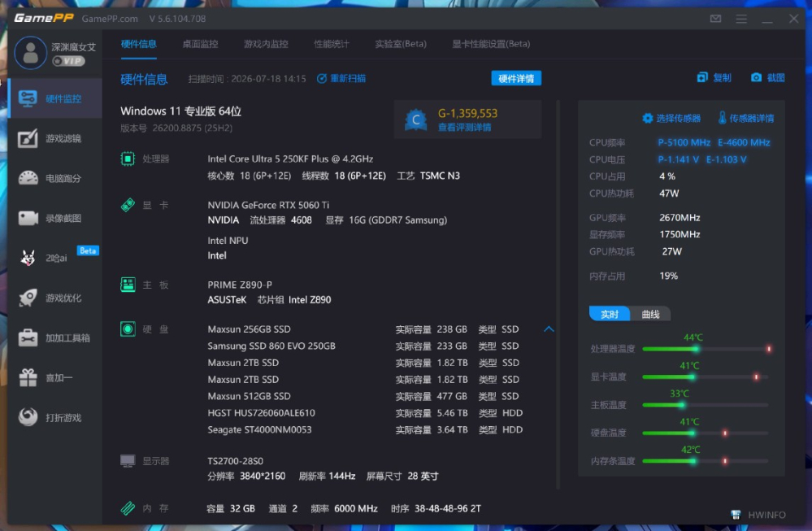
Task: Collapse the 硬盘 drive list chevron
Action: [549, 329]
